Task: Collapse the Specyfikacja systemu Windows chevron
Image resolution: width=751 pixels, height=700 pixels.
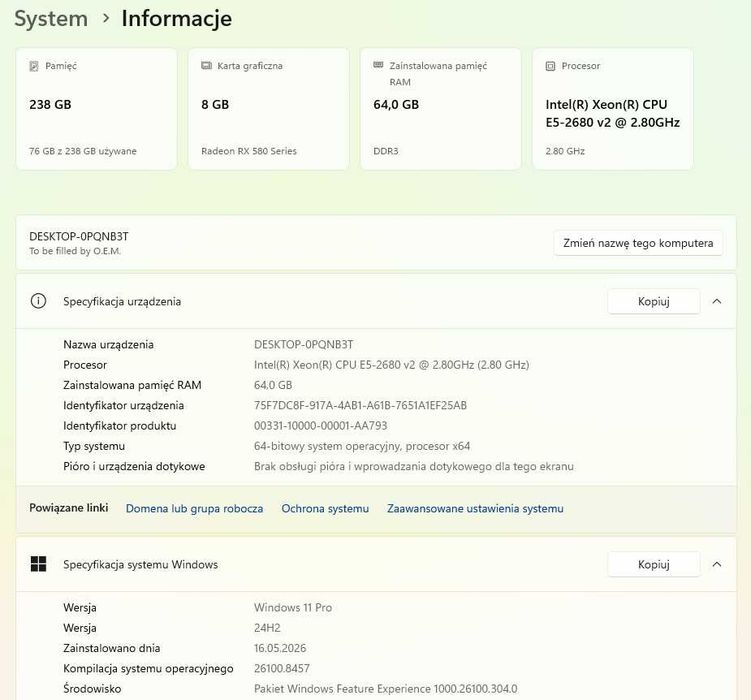Action: (x=717, y=564)
